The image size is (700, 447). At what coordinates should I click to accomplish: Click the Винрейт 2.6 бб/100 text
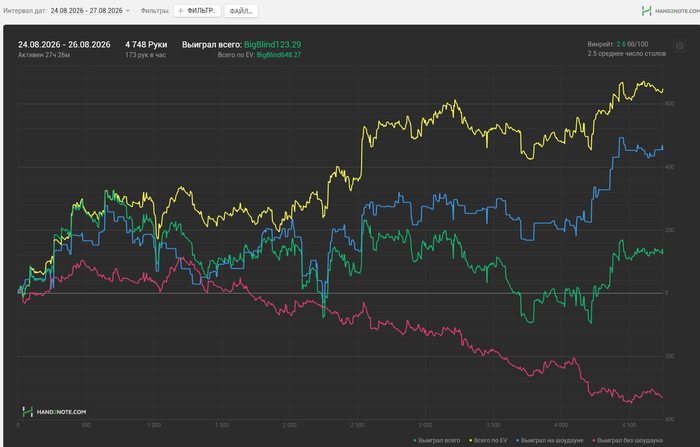(618, 44)
